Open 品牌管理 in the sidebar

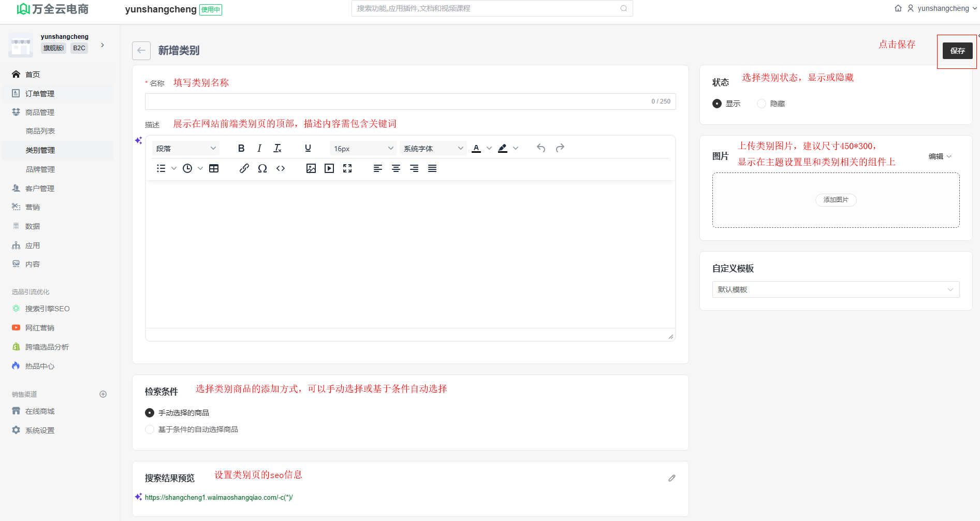(40, 169)
